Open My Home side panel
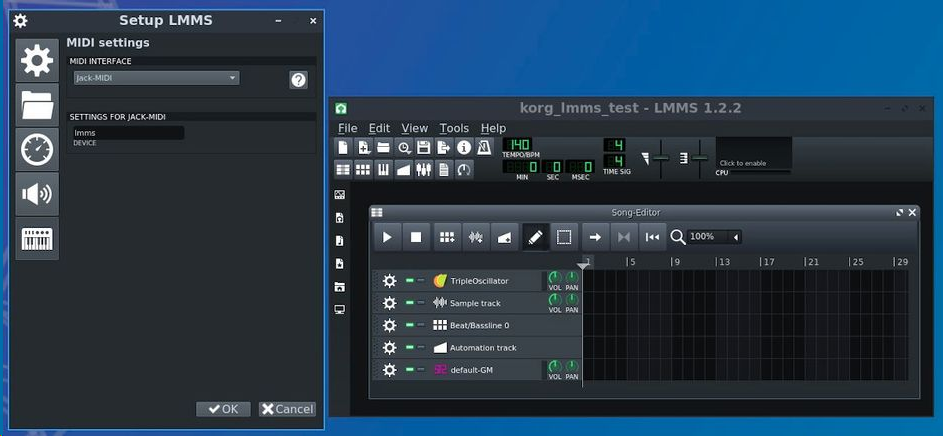The width and height of the screenshot is (943, 436). (340, 287)
